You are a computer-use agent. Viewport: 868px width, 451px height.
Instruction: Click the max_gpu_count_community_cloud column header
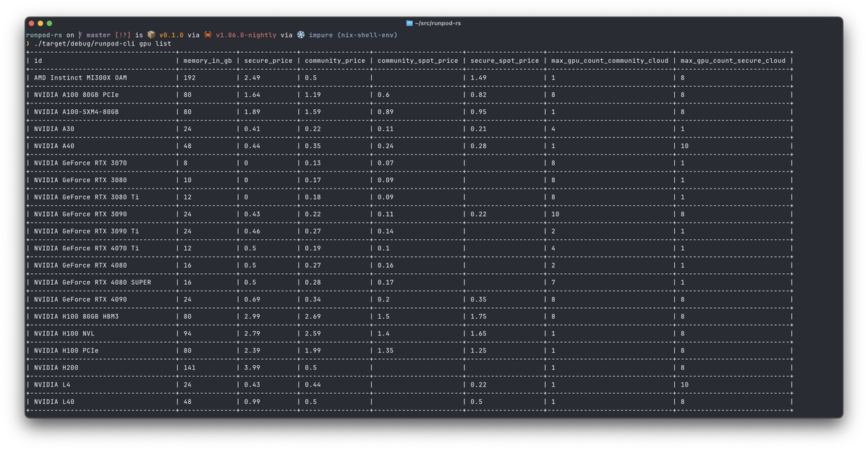click(610, 61)
